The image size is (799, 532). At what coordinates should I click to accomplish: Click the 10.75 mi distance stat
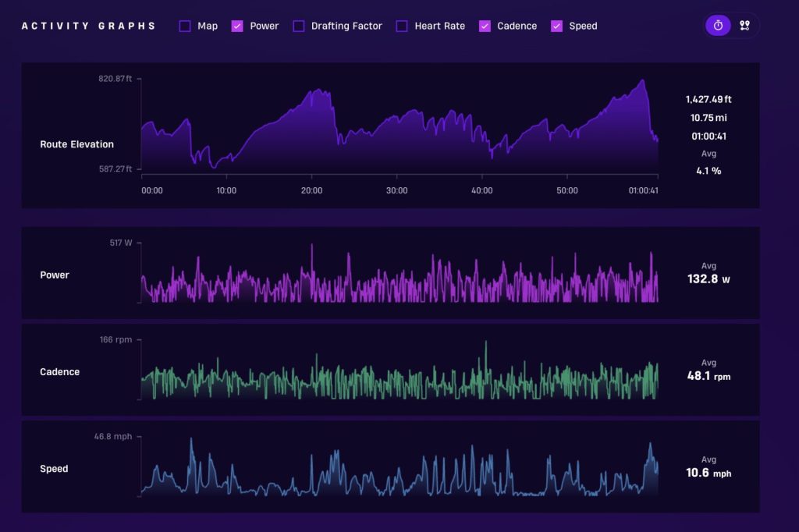708,118
